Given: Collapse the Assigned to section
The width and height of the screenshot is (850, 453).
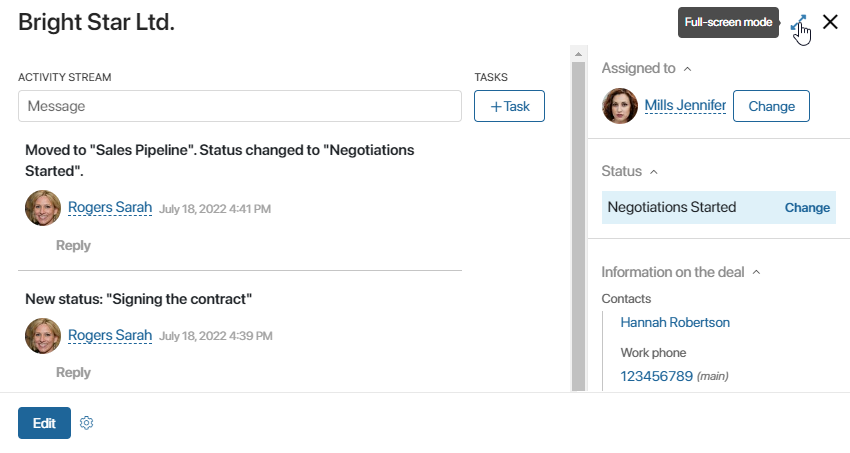Looking at the screenshot, I should 687,69.
